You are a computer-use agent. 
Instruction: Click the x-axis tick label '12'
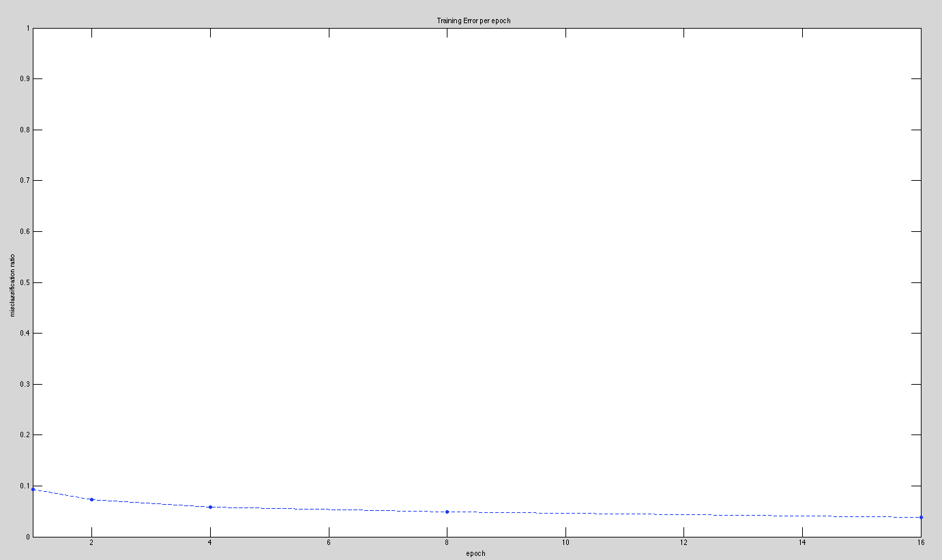click(683, 543)
